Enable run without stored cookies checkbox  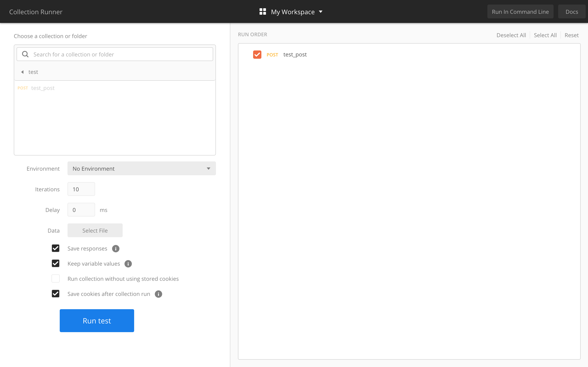coord(56,279)
